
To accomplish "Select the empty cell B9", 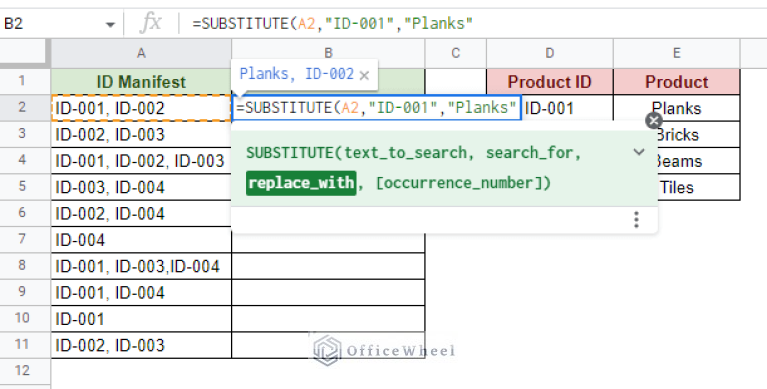I will (x=328, y=293).
